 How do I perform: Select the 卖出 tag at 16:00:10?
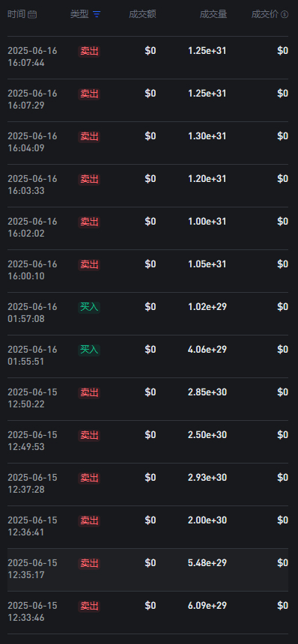pyautogui.click(x=89, y=265)
